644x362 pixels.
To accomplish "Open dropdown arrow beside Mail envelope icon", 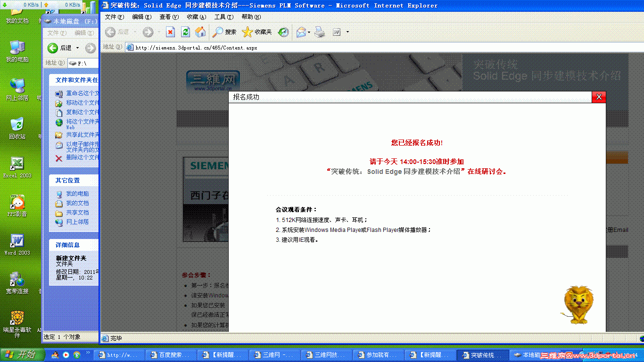I will pos(309,32).
